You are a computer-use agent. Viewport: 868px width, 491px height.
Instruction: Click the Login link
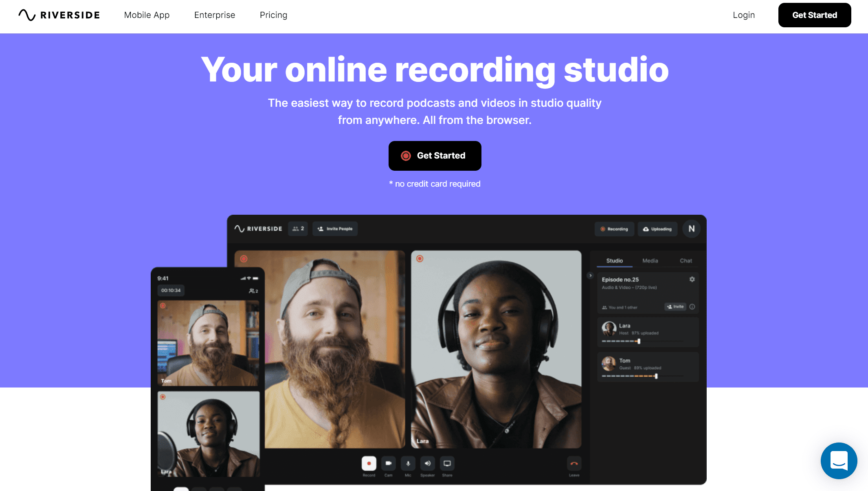(743, 15)
